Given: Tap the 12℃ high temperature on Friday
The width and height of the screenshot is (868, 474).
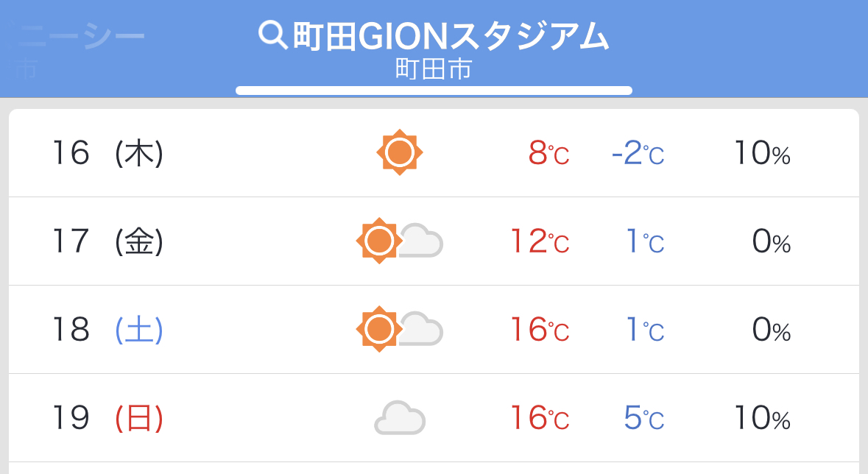Looking at the screenshot, I should [x=540, y=241].
